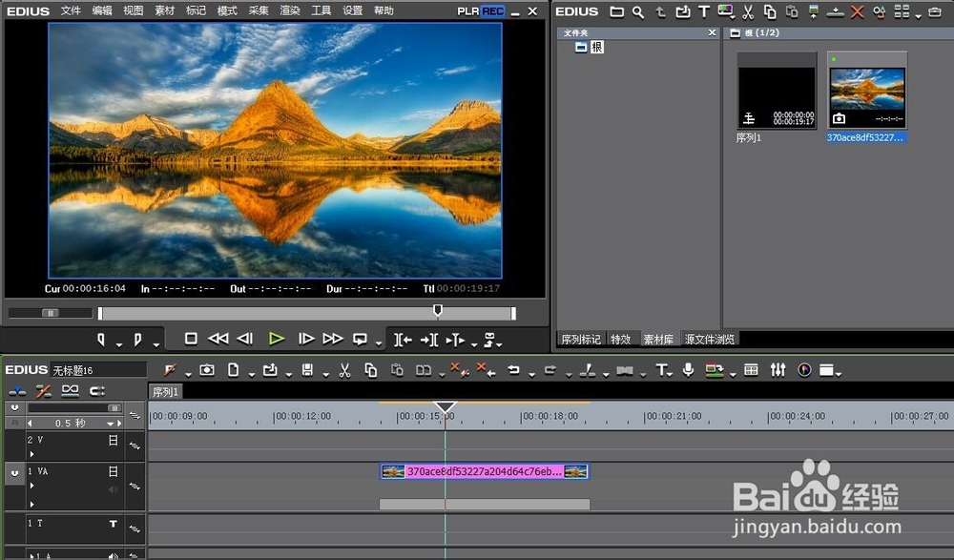
Task: Click the Create title T tool
Action: pyautogui.click(x=661, y=370)
